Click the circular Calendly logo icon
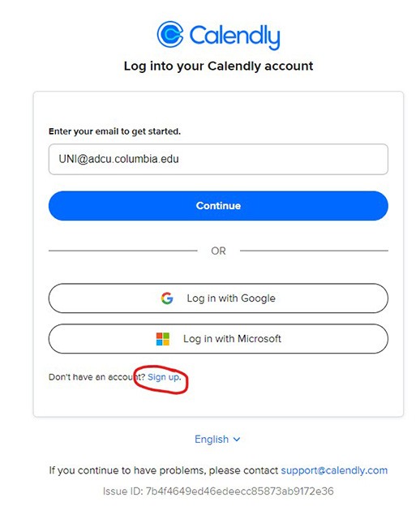Viewport: 420px width, 519px height. (x=170, y=34)
